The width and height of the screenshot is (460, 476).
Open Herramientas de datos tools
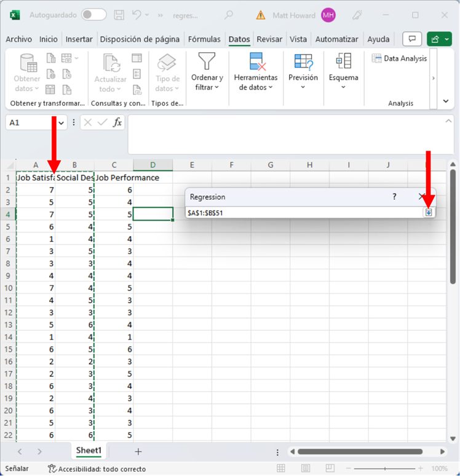pos(255,73)
